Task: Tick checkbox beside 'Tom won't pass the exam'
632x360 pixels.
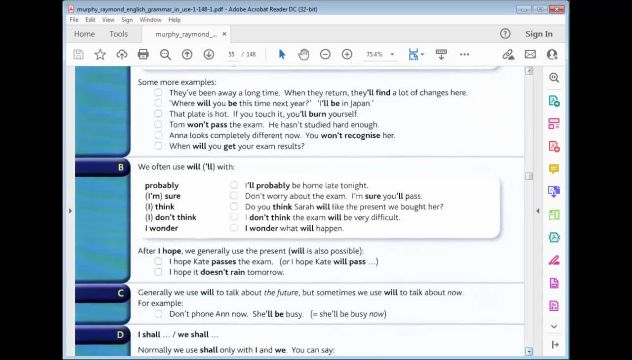Action: [158, 124]
